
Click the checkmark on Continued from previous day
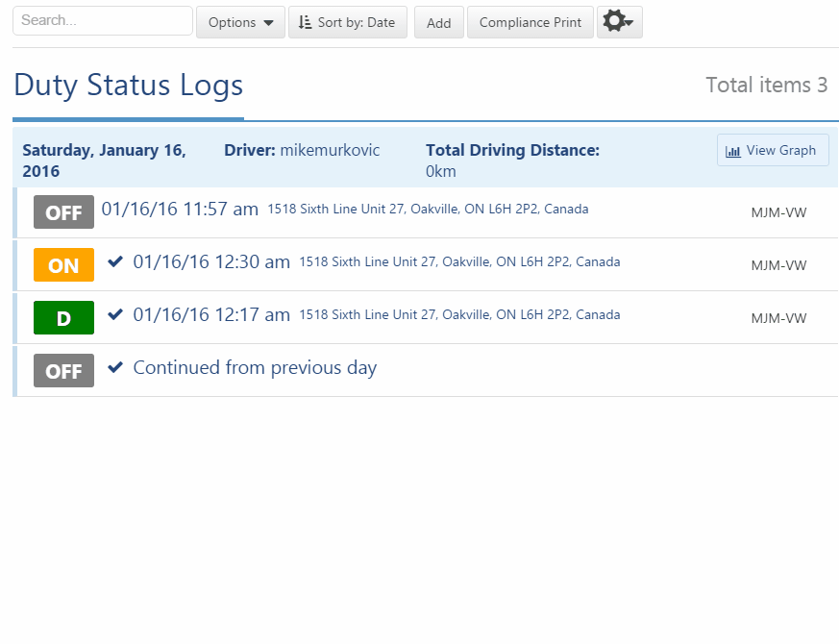click(115, 367)
